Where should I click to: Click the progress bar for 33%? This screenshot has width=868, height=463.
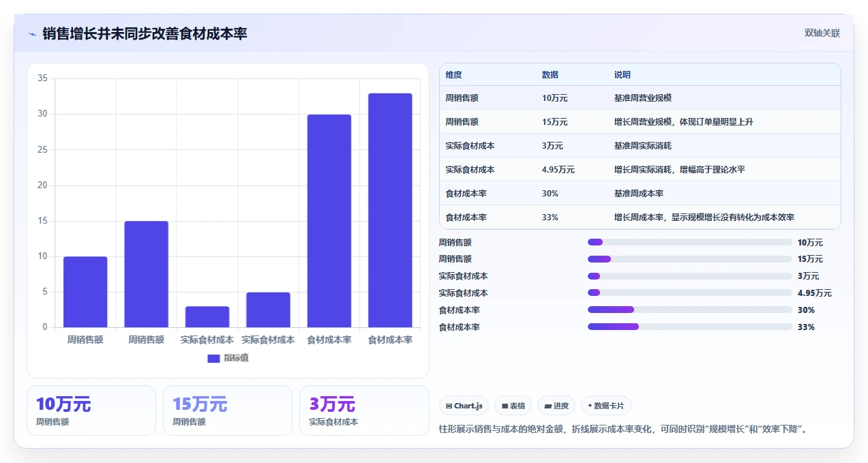point(690,327)
